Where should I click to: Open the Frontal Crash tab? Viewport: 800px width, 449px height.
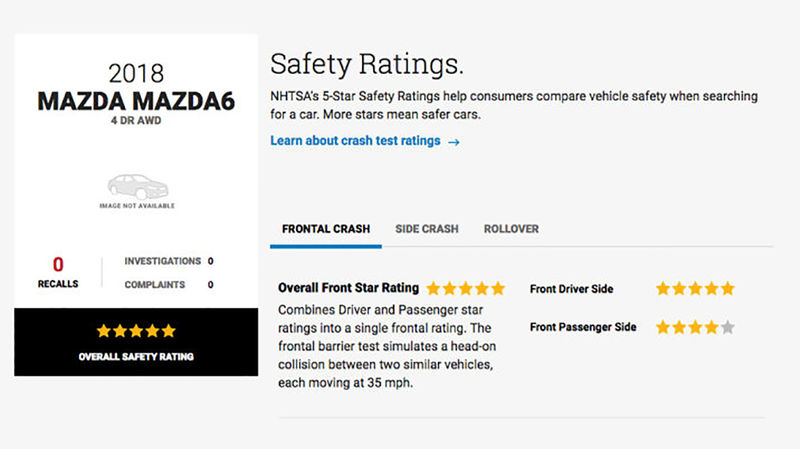[325, 229]
